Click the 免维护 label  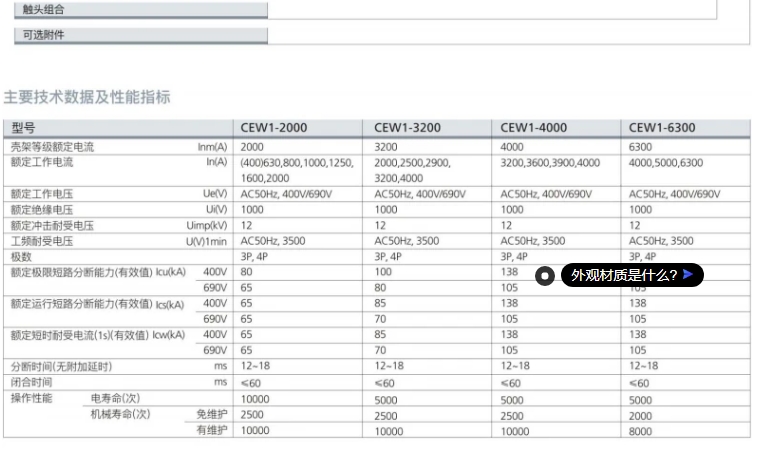[x=212, y=414]
